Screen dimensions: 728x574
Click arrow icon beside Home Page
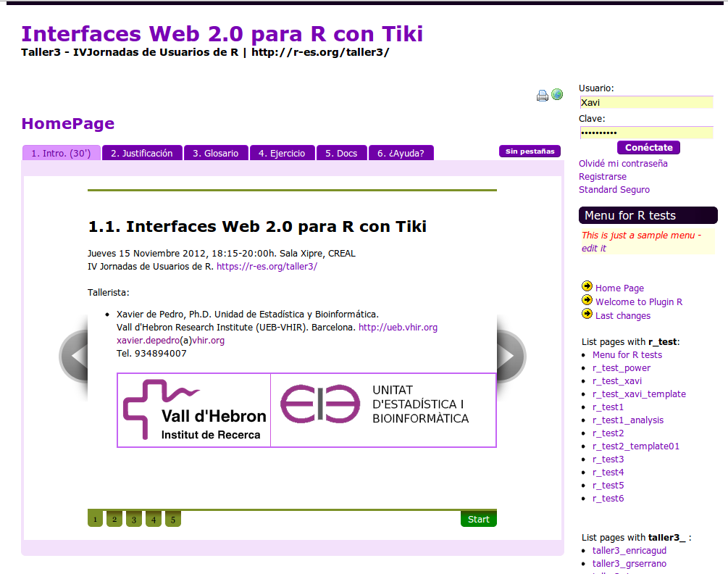587,287
